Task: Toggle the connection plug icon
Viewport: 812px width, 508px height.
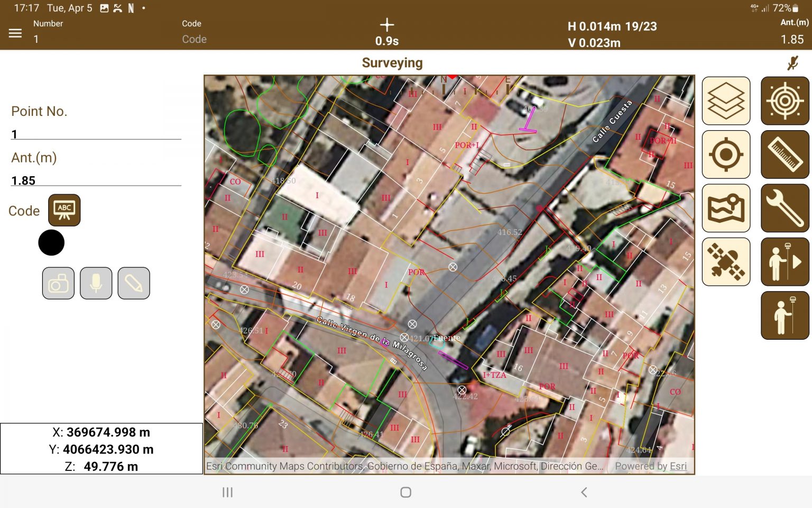Action: click(x=792, y=63)
